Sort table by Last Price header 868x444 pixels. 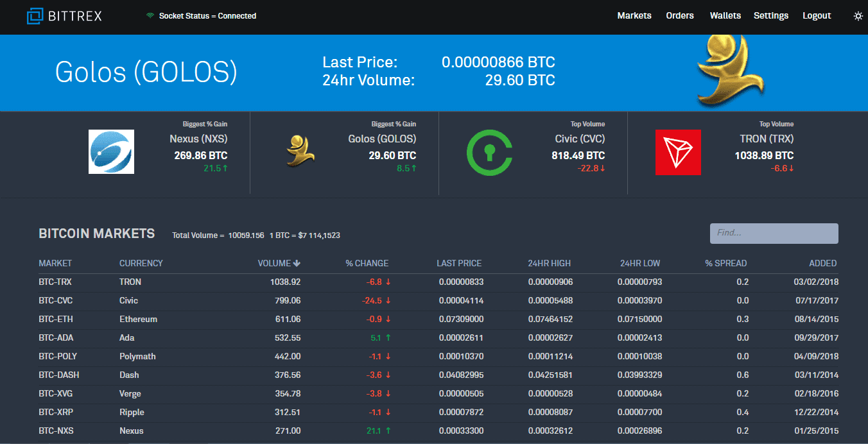click(459, 263)
